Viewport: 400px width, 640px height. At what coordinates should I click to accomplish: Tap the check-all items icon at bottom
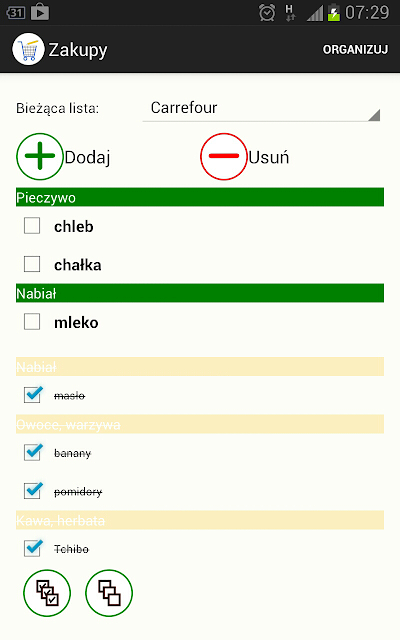[47, 593]
